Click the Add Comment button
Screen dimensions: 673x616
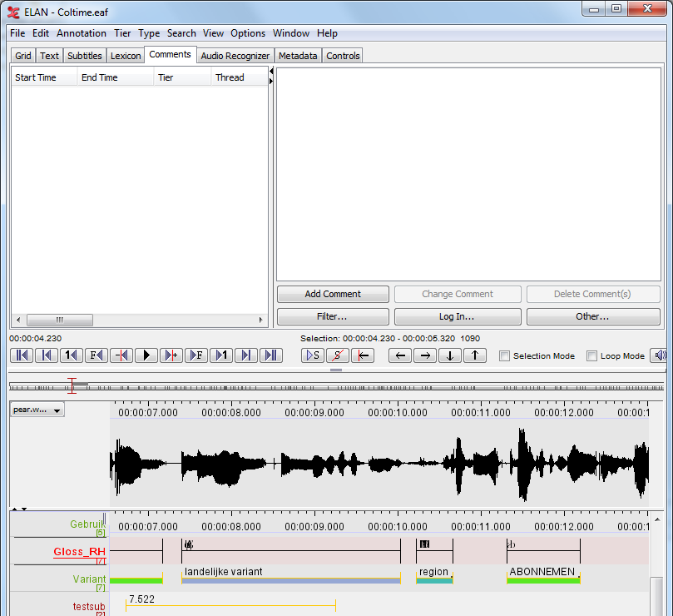click(x=333, y=294)
